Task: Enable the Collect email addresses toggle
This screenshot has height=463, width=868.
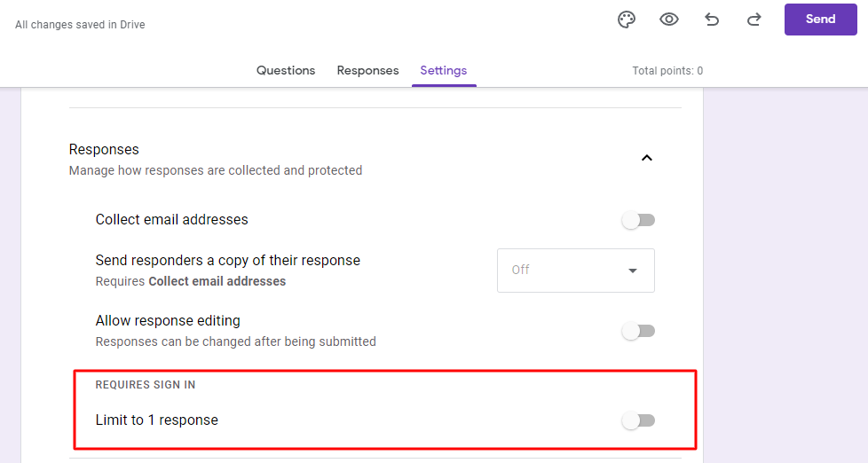Action: pos(638,220)
